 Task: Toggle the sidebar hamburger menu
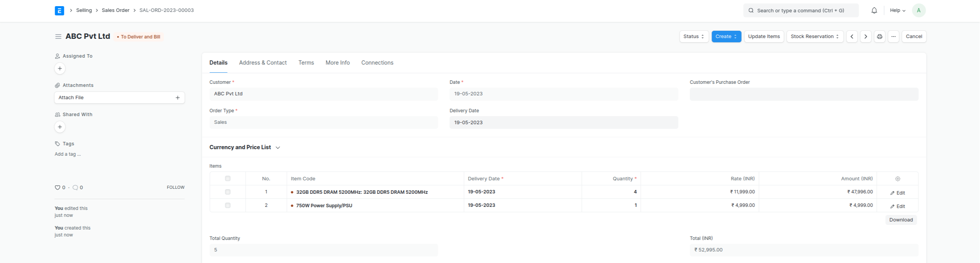click(x=58, y=37)
